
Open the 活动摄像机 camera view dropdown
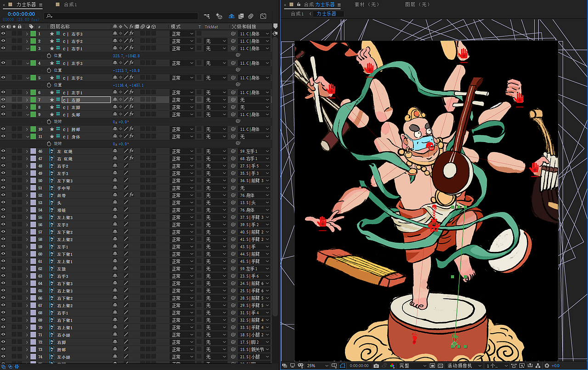[x=465, y=365]
